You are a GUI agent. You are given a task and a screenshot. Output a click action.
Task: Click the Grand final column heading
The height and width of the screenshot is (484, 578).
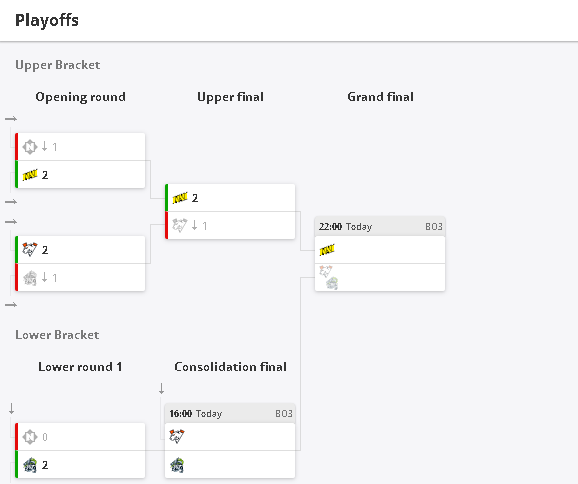[380, 97]
